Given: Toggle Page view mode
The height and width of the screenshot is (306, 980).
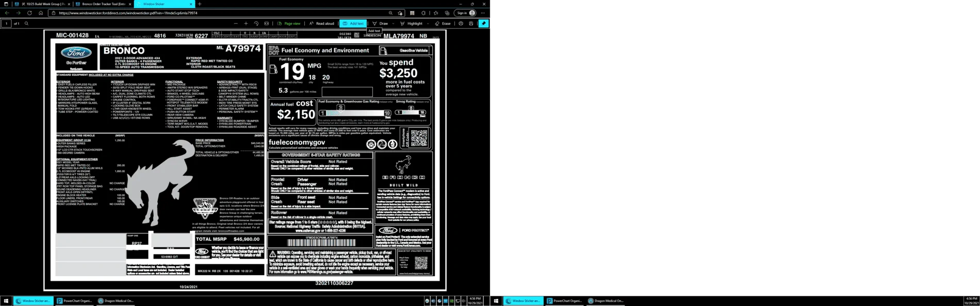Looking at the screenshot, I should [x=289, y=24].
